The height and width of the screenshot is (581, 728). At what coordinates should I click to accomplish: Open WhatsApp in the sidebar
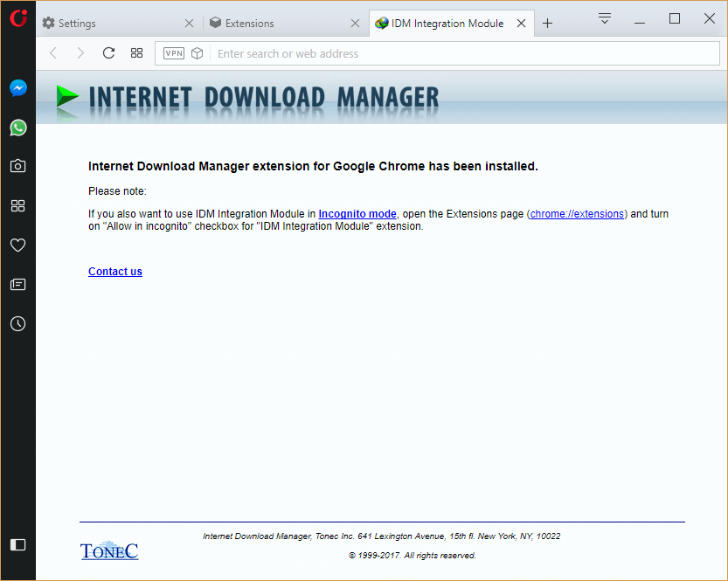(18, 128)
